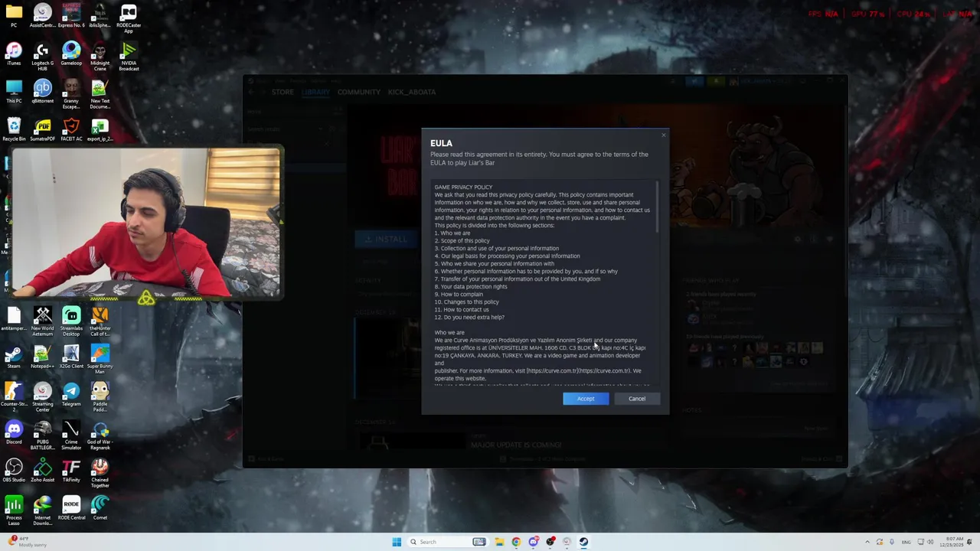980x551 pixels.
Task: Open the weather widget on taskbar
Action: coord(28,542)
